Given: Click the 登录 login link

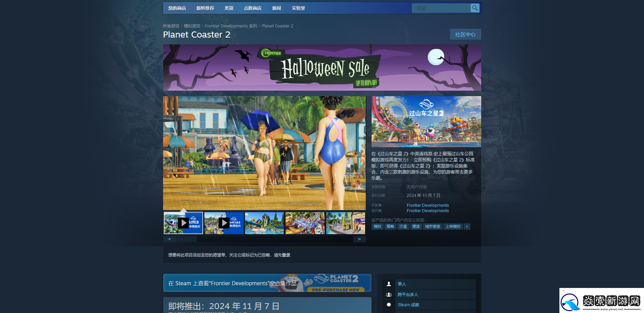Looking at the screenshot, I should click(286, 255).
